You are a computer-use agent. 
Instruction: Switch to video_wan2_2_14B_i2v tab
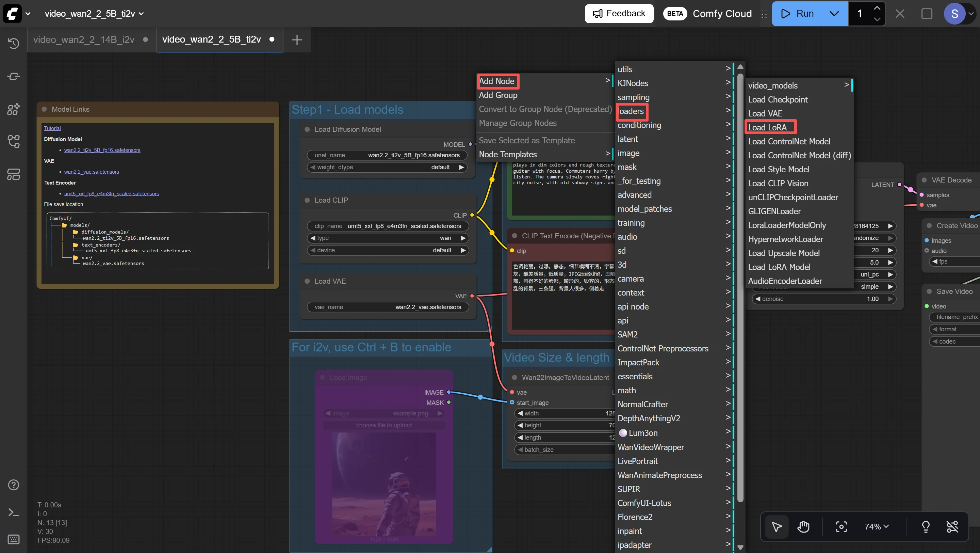click(x=84, y=39)
